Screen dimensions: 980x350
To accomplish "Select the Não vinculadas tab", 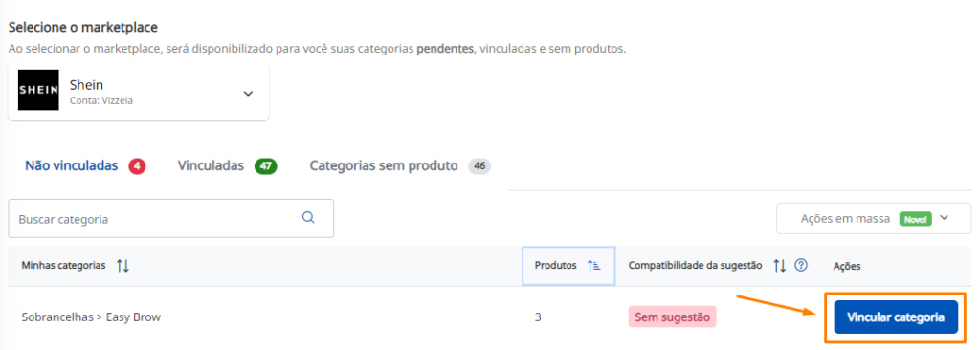I will coord(71,165).
